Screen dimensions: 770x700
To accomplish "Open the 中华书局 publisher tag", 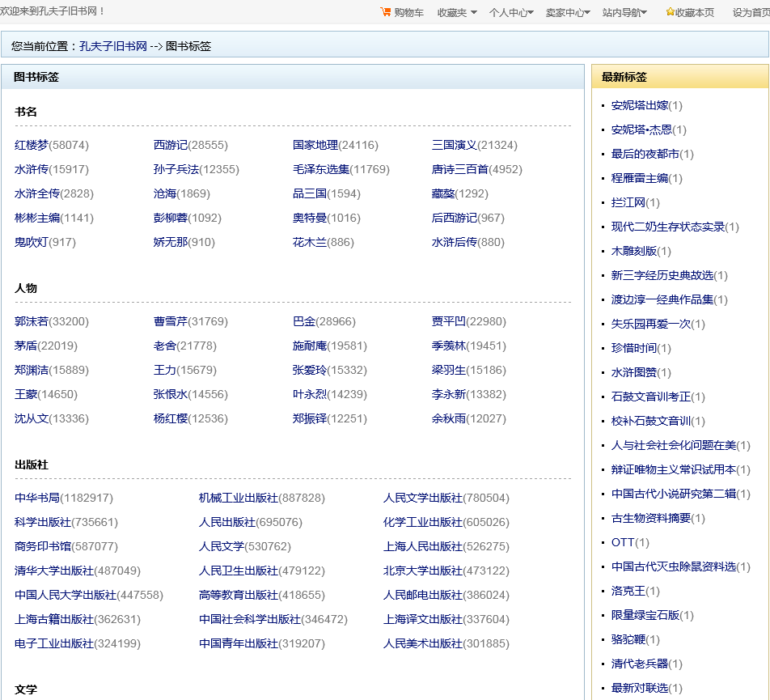I will 37,498.
